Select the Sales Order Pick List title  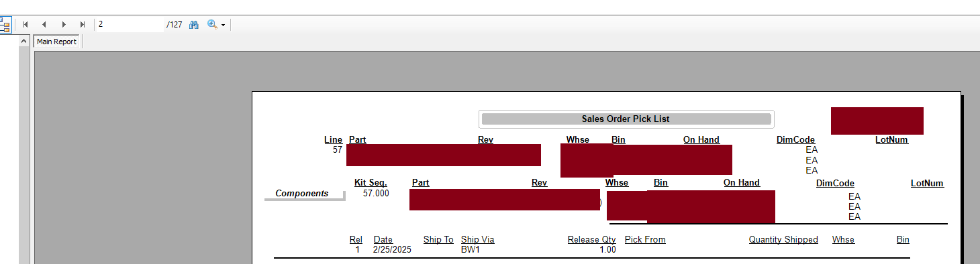626,119
